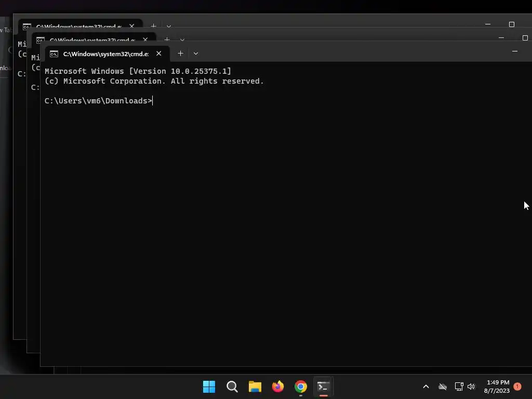Open the volume speaker tray icon
This screenshot has width=532, height=399.
coord(471,387)
